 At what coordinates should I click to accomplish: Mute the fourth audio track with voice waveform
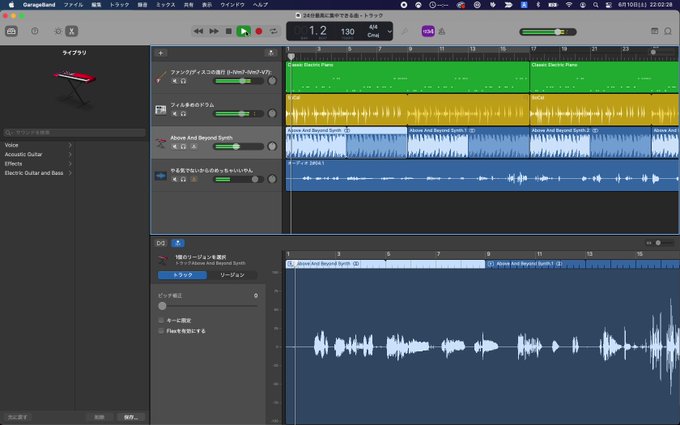[x=175, y=179]
